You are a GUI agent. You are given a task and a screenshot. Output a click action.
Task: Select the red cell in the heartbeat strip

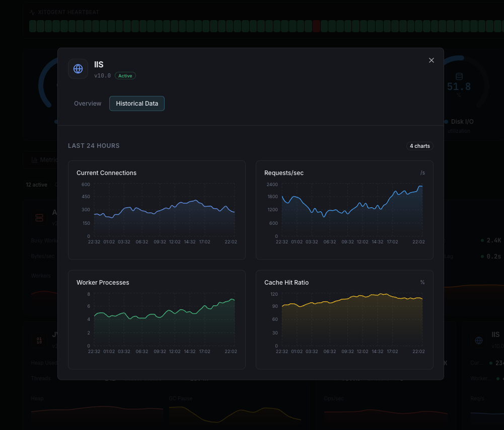pos(316,26)
